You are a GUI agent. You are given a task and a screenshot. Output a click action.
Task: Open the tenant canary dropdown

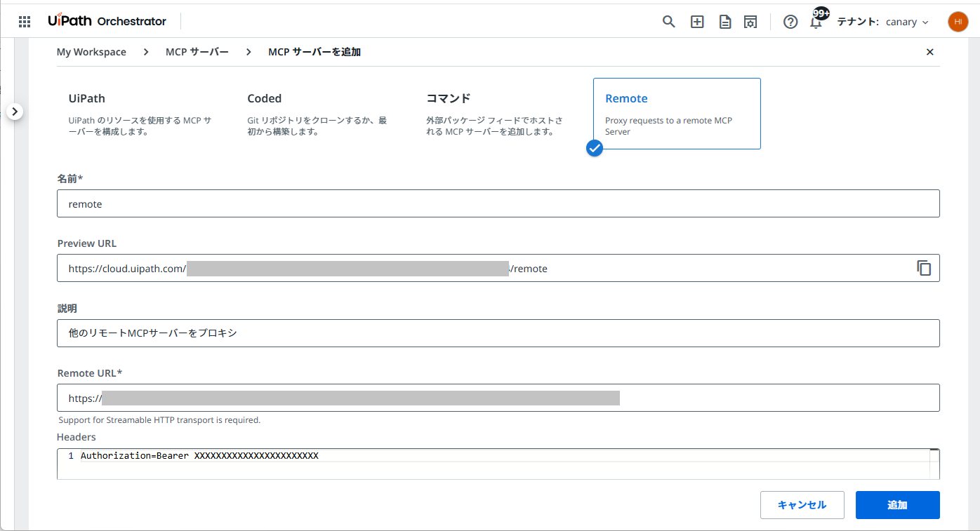click(x=907, y=22)
